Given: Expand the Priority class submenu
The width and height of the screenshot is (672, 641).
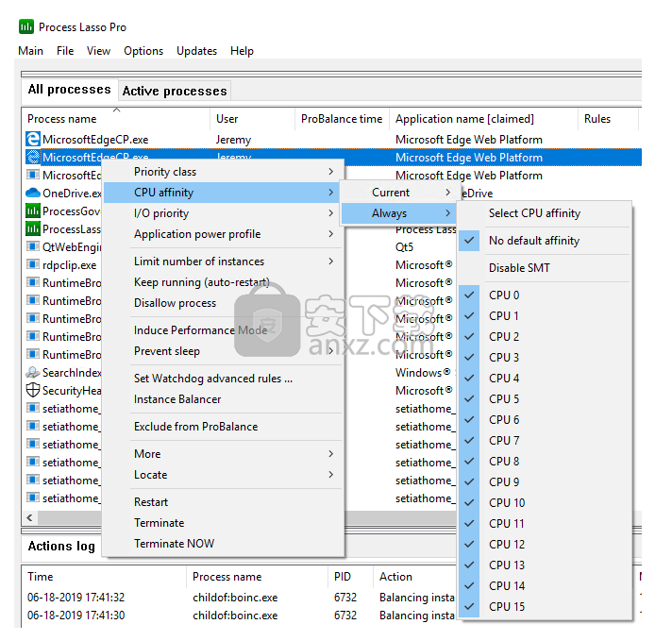Looking at the screenshot, I should tap(224, 172).
